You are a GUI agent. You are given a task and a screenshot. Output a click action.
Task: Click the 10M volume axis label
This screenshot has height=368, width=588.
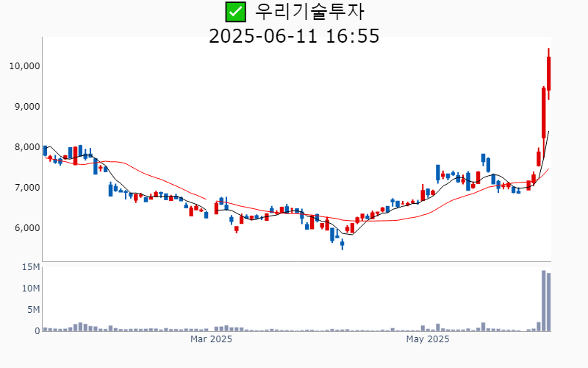[x=31, y=289]
